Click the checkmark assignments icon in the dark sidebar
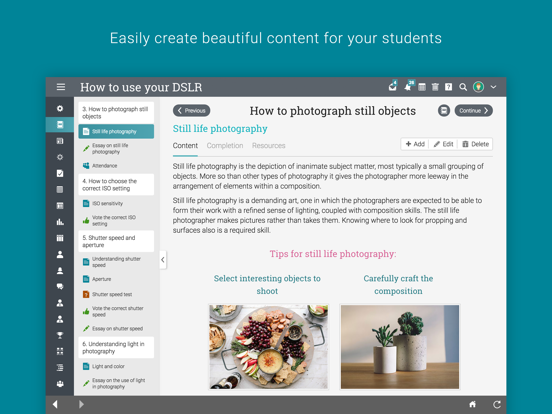Image resolution: width=552 pixels, height=414 pixels. click(60, 173)
